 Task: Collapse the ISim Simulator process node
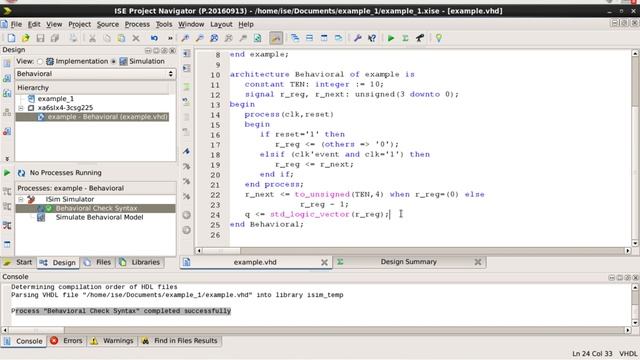21,200
